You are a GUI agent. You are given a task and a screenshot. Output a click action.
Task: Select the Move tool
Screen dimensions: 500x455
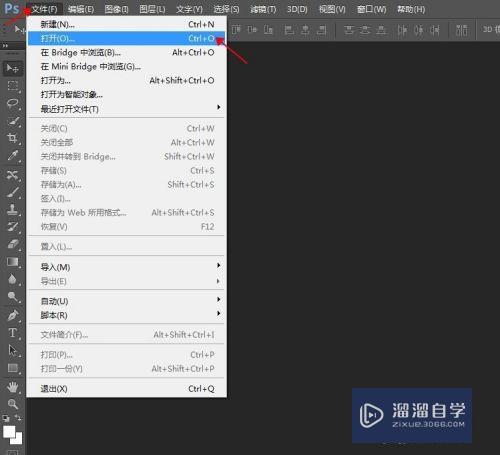[12, 68]
